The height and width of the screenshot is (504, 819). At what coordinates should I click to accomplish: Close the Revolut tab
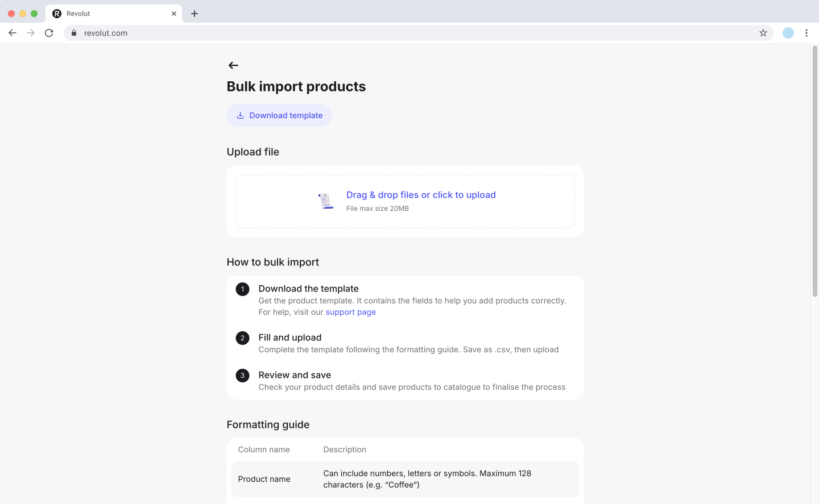[x=174, y=14]
